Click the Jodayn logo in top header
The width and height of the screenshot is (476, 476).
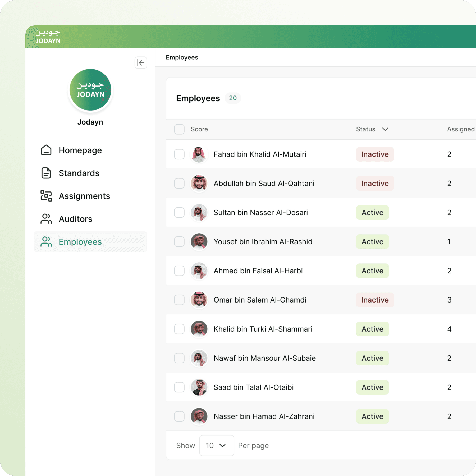tap(48, 37)
